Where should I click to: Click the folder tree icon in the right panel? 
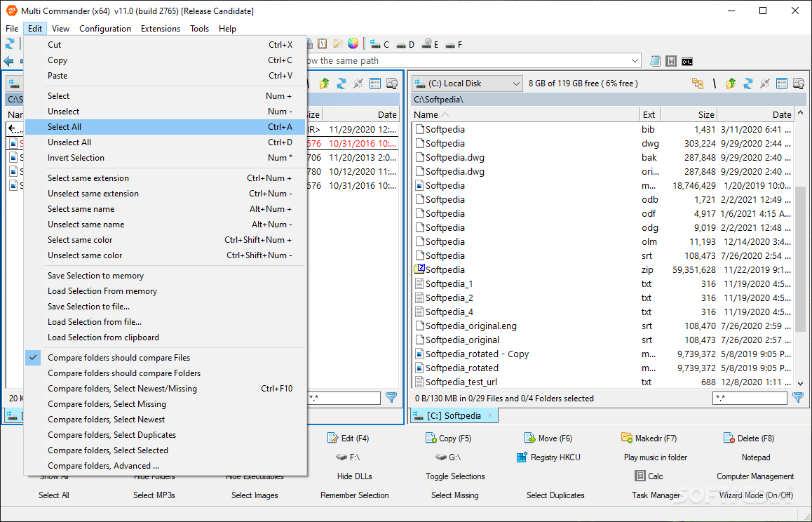pos(698,83)
